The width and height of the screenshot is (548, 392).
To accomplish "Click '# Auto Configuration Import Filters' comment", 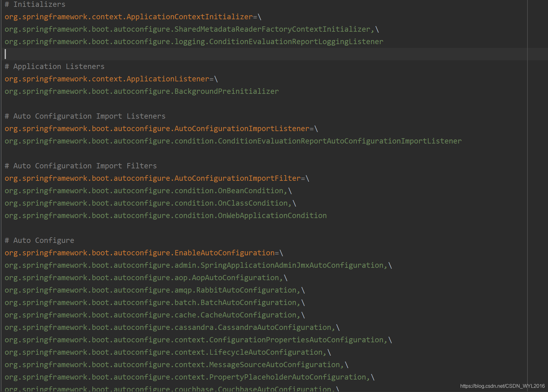I will pos(81,166).
